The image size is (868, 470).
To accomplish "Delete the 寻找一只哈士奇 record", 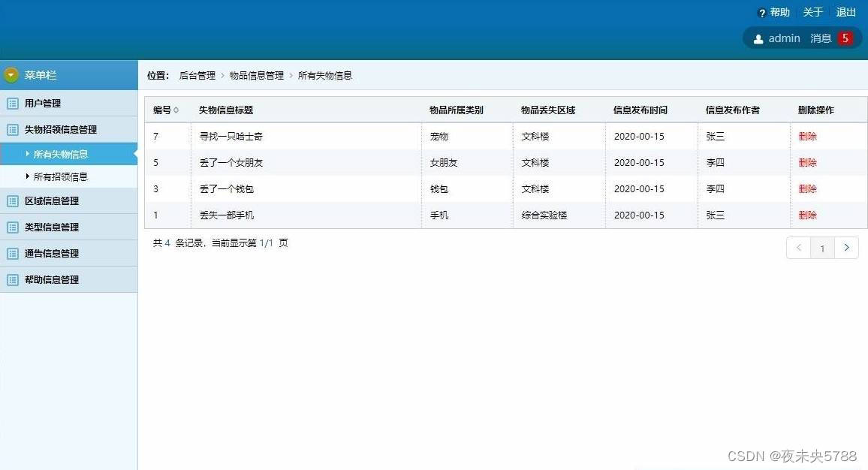I will pos(808,137).
